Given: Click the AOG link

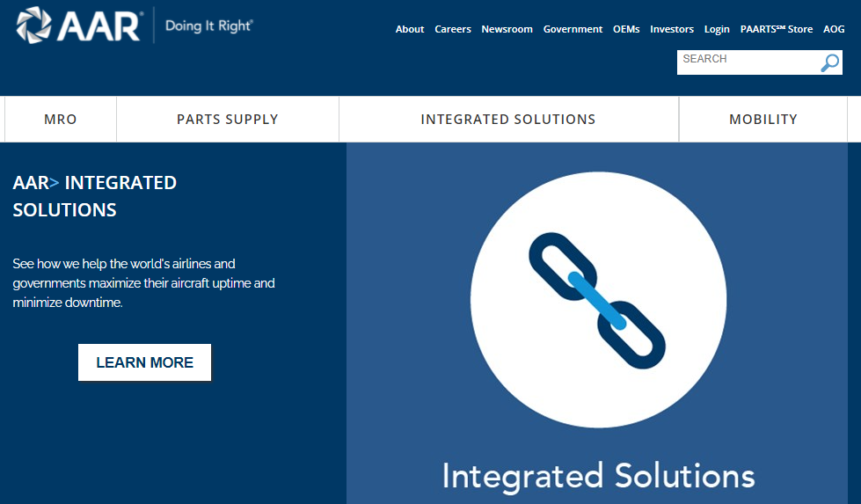Looking at the screenshot, I should [834, 29].
